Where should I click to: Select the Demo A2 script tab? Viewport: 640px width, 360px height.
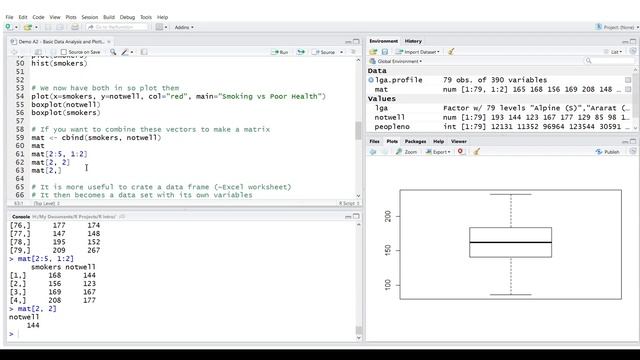pos(61,42)
